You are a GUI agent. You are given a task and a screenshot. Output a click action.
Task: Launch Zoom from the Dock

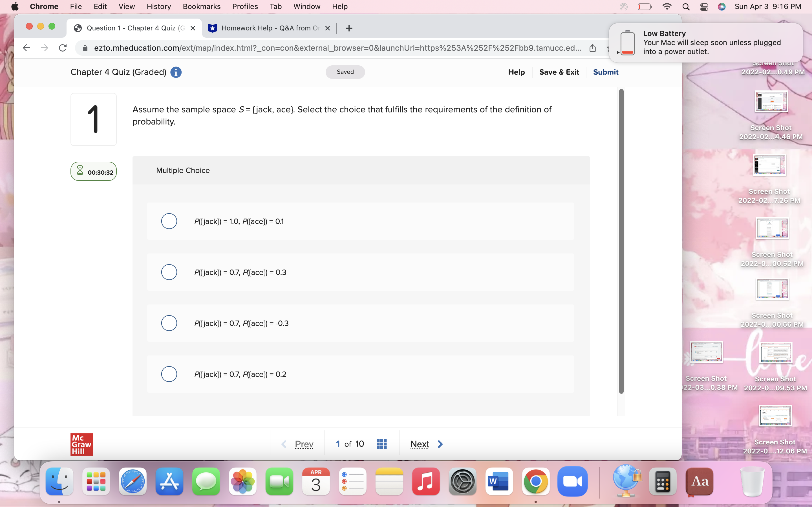(573, 482)
